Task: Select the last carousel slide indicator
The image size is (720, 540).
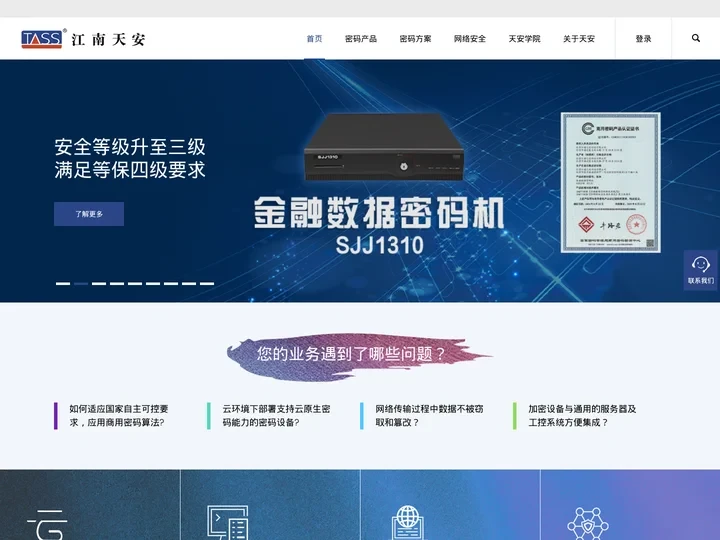Action: point(207,284)
